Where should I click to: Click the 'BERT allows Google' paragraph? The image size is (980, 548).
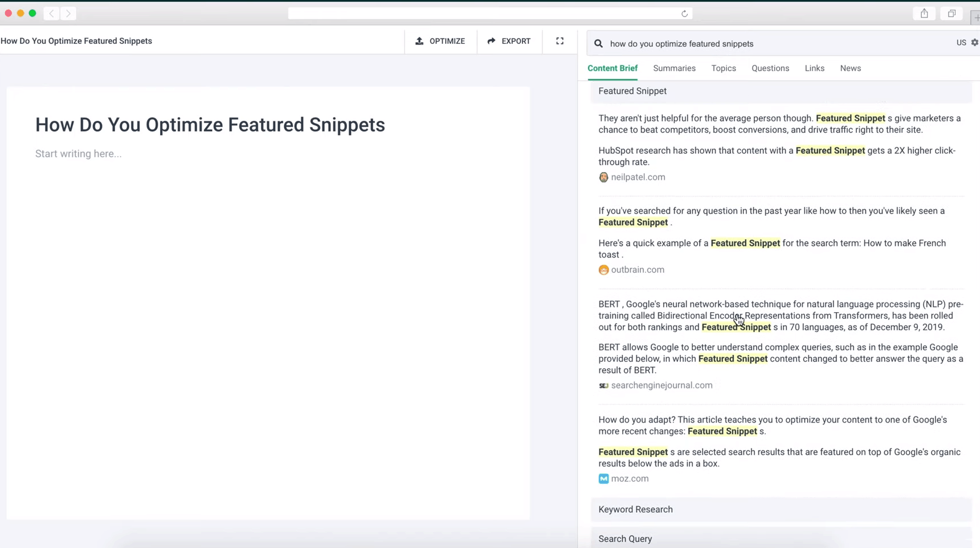point(781,359)
